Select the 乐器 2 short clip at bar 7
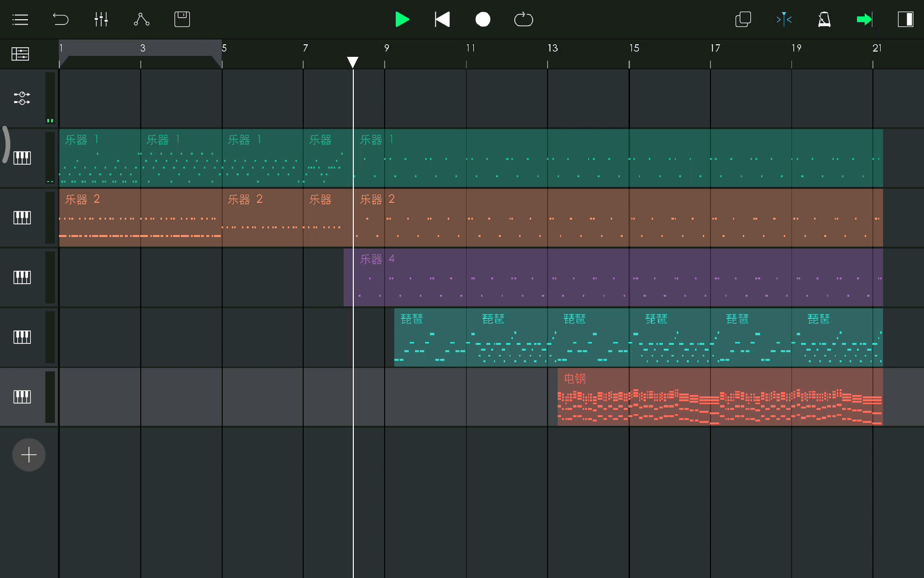Viewport: 924px width, 578px height. [x=328, y=218]
